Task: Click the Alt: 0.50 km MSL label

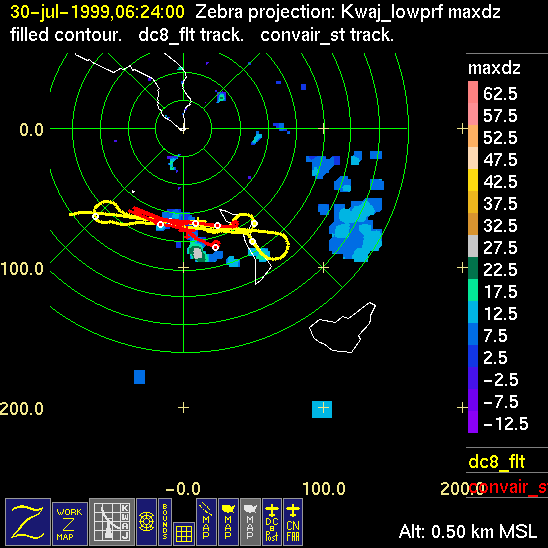Action: pos(468,532)
